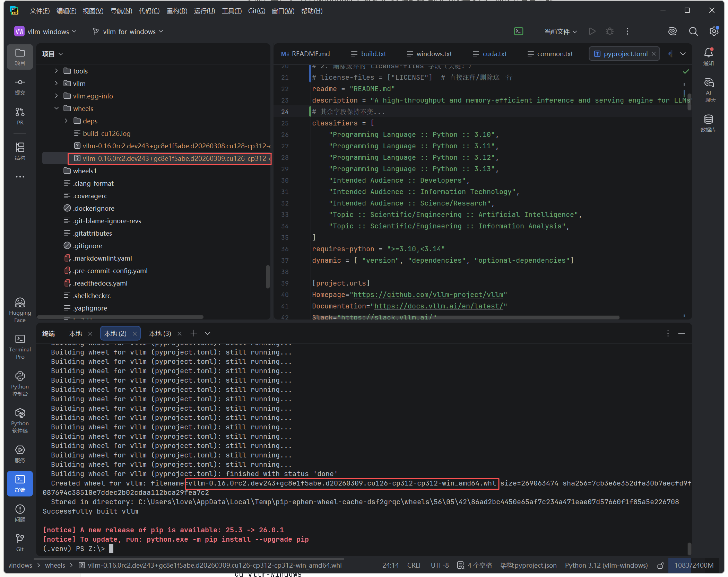728x577 pixels.
Task: Open the 重构(R) menu
Action: (x=177, y=11)
